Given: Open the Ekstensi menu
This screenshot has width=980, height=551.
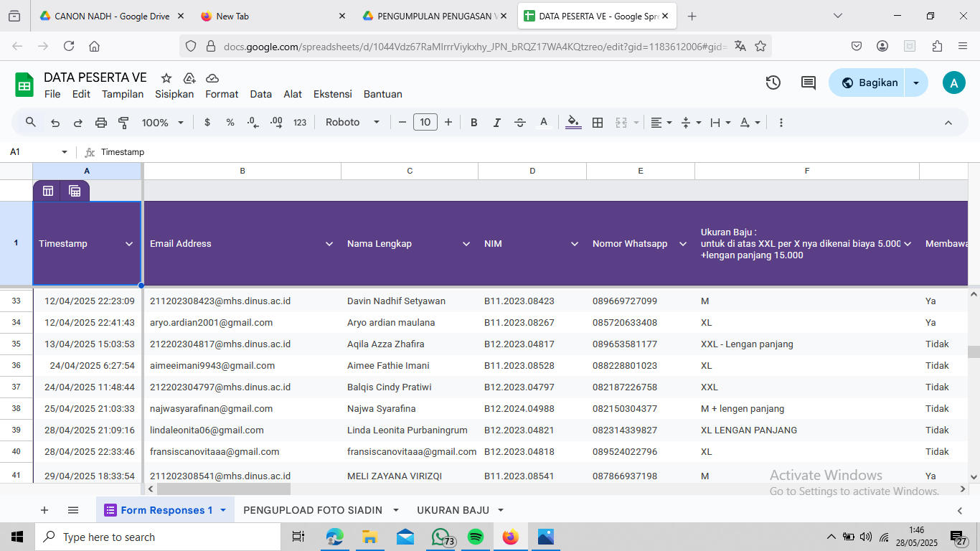Looking at the screenshot, I should (333, 94).
